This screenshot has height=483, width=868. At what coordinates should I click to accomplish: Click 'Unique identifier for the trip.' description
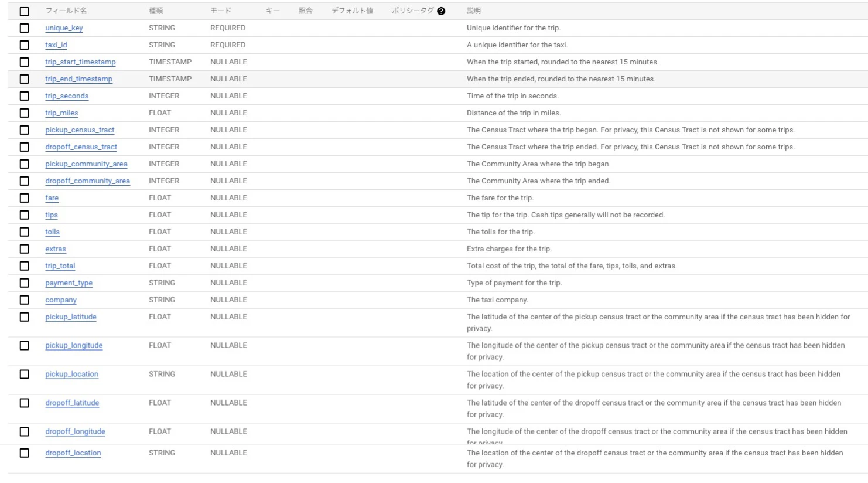(514, 28)
